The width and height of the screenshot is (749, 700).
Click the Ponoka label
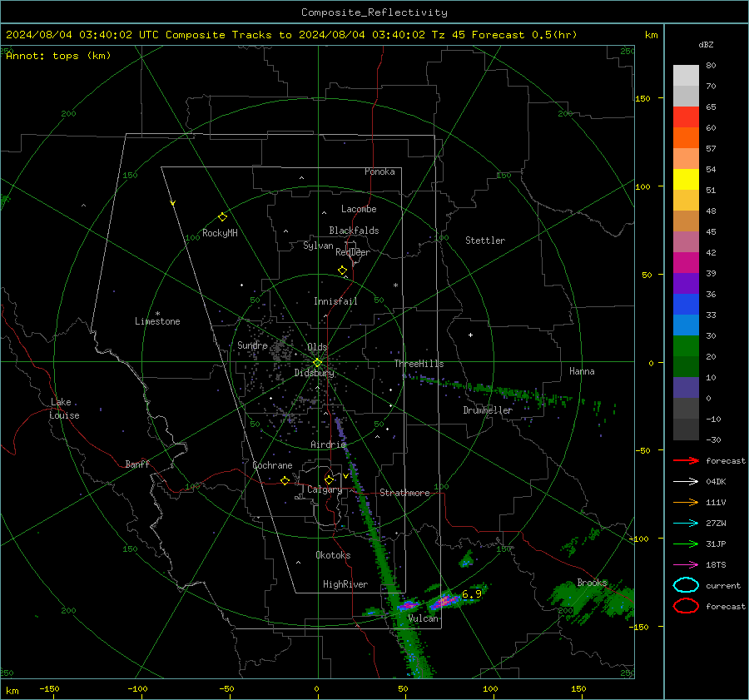379,171
